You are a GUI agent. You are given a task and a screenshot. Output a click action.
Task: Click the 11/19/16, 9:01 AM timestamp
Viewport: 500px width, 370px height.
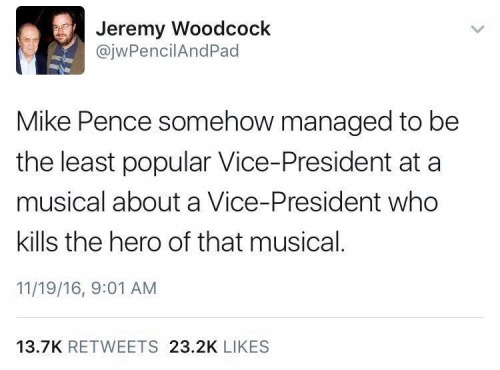(86, 288)
